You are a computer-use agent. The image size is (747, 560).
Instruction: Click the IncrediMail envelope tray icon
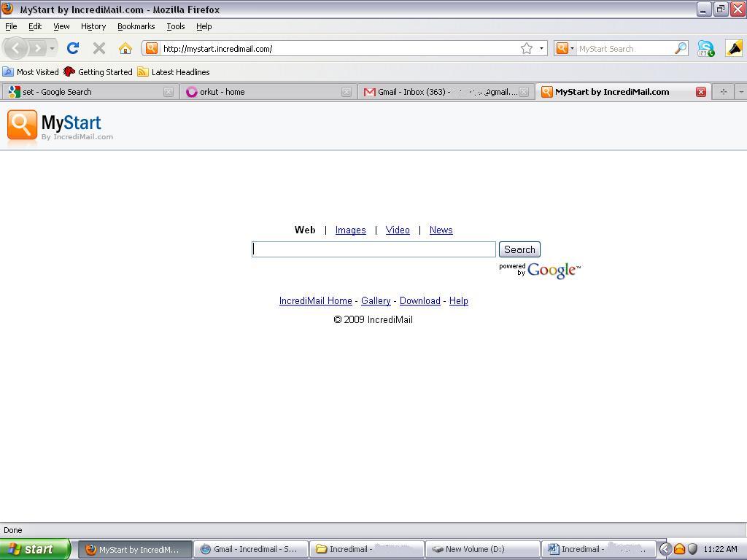click(x=679, y=549)
